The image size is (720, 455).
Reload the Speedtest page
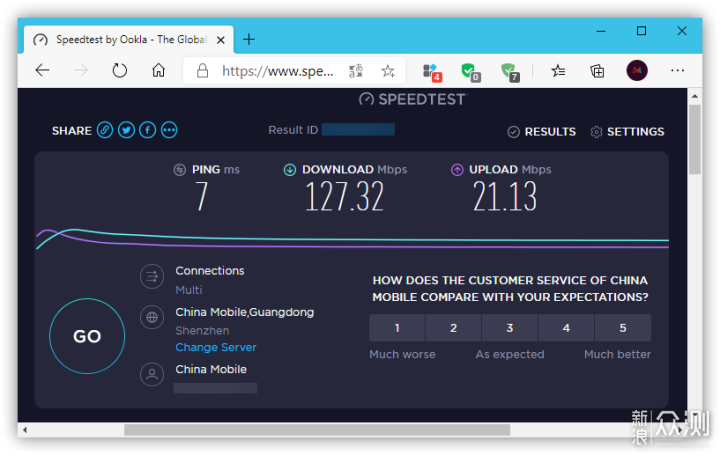coord(119,70)
